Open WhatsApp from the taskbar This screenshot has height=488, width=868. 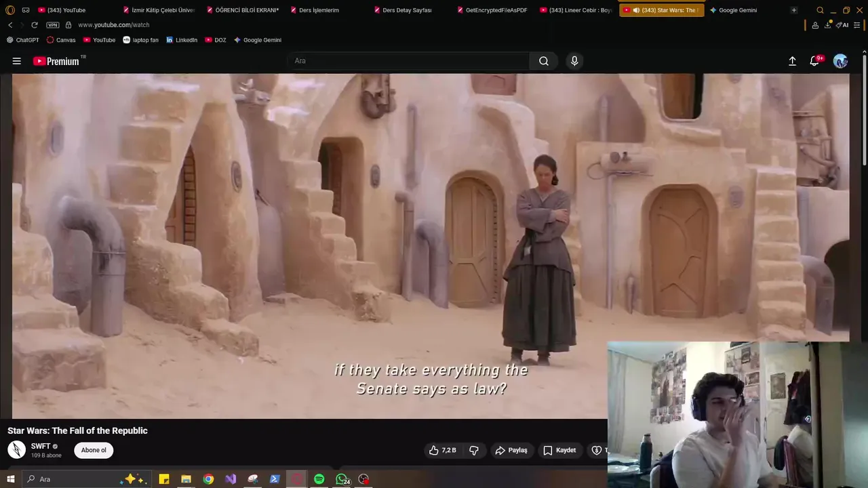(342, 479)
